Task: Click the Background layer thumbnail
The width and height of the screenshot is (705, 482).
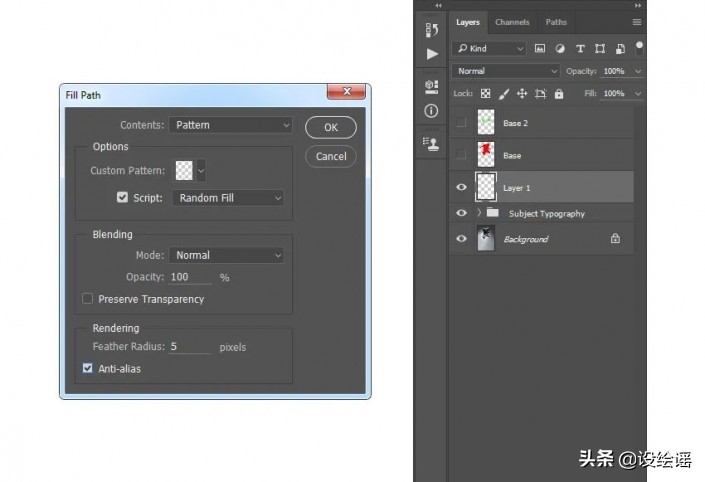Action: 486,238
